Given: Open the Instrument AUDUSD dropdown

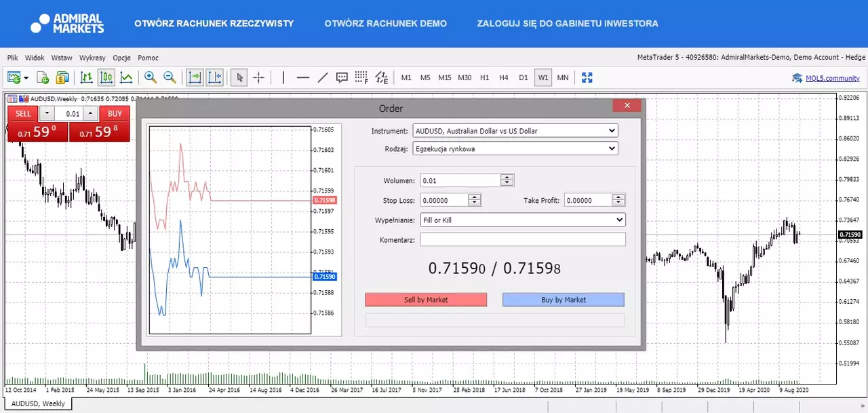Looking at the screenshot, I should coord(515,130).
